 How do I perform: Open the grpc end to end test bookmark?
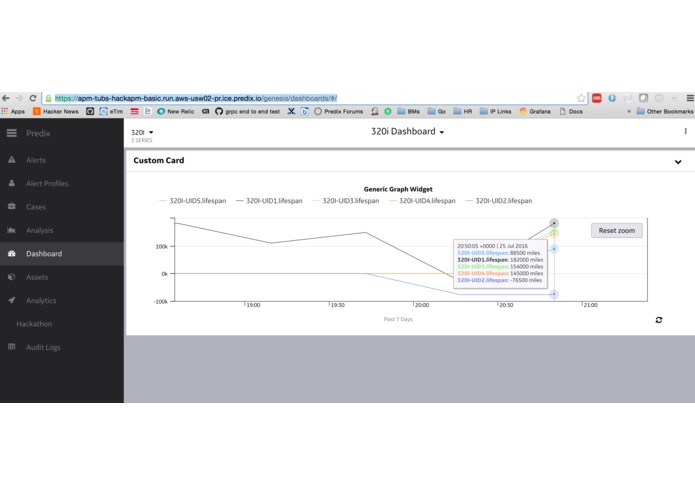[x=248, y=111]
